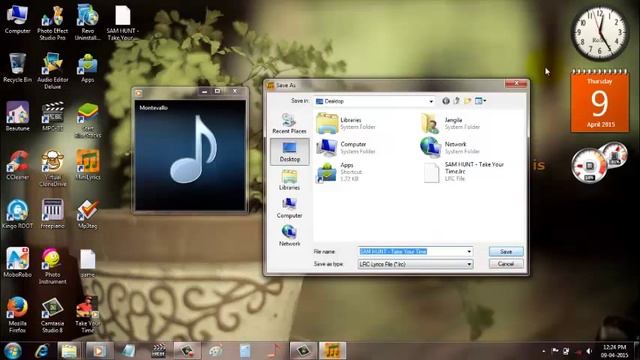Click the Montevallo title in player window
The image size is (640, 360).
(x=153, y=108)
